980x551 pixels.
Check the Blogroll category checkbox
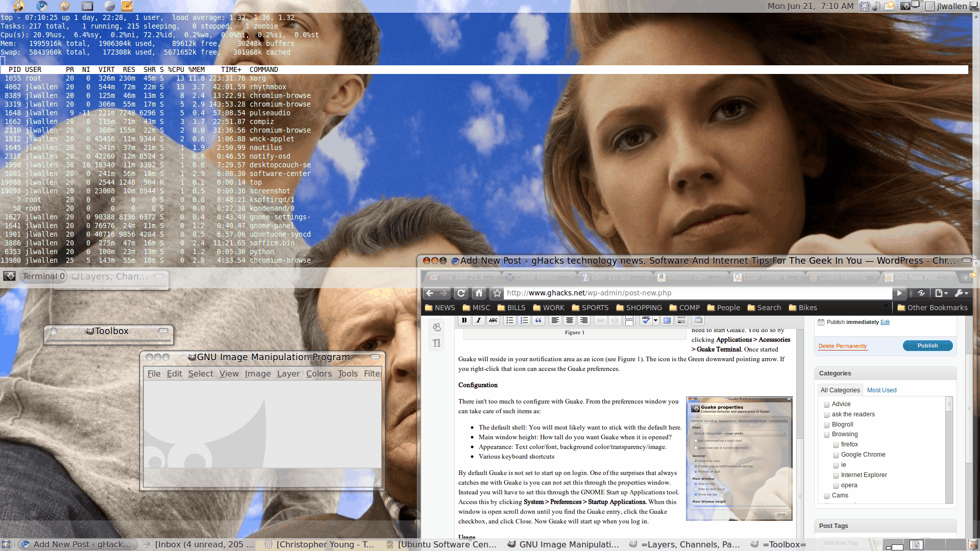[x=826, y=425]
